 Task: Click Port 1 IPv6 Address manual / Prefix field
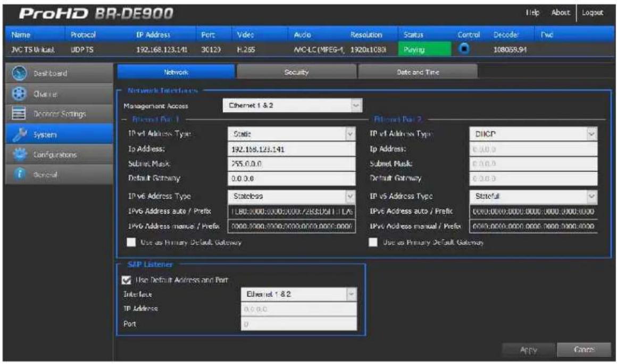[291, 226]
